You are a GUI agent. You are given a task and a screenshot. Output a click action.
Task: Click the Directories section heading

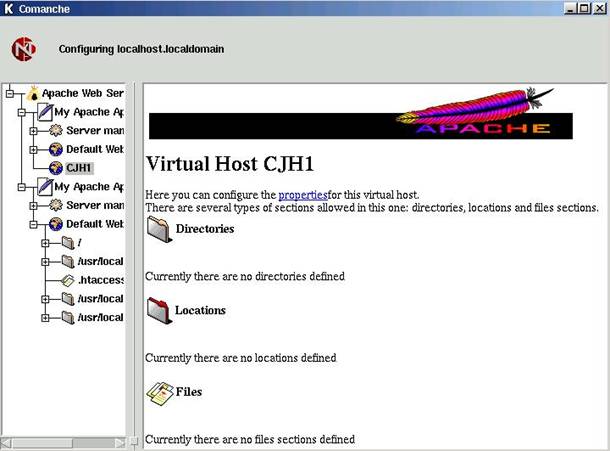[205, 228]
